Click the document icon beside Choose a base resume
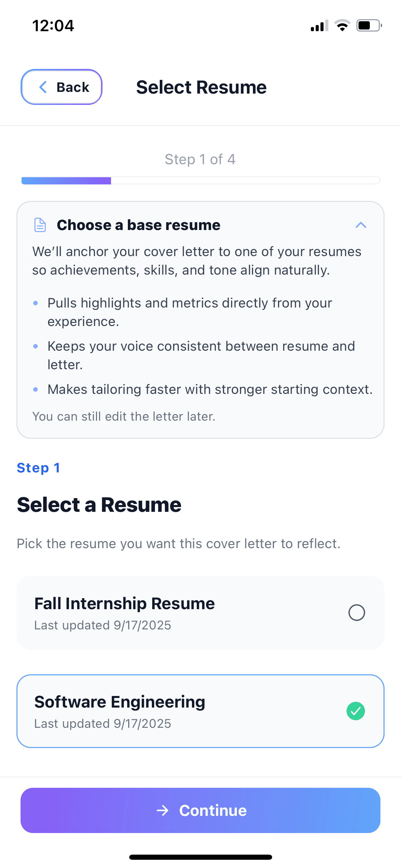This screenshot has width=401, height=868. 40,225
